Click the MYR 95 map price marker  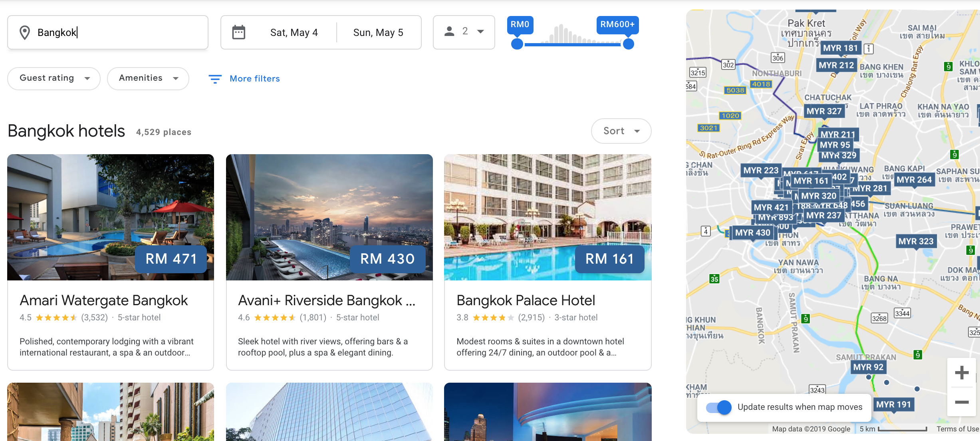tap(835, 145)
